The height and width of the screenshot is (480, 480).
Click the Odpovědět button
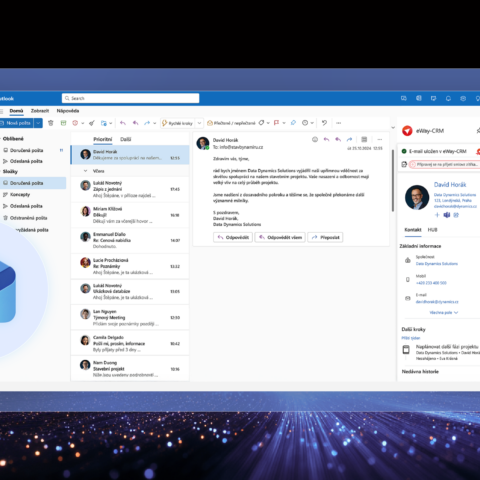(x=233, y=237)
